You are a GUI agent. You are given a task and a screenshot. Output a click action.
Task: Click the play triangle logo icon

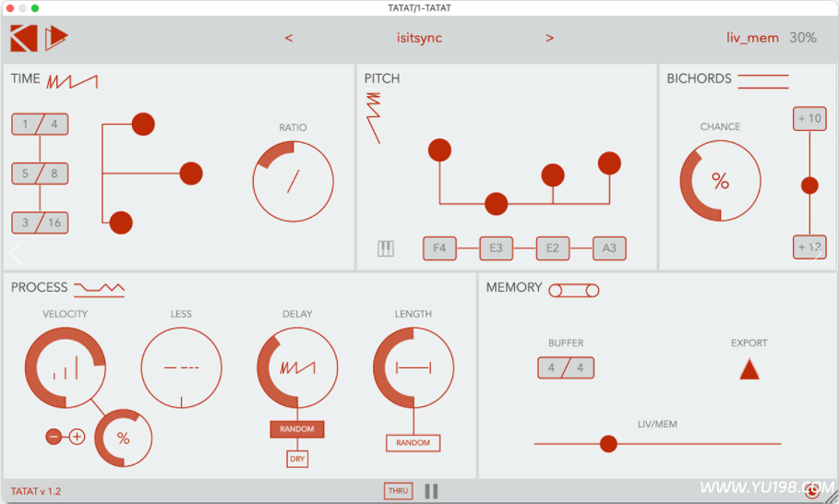(x=56, y=38)
